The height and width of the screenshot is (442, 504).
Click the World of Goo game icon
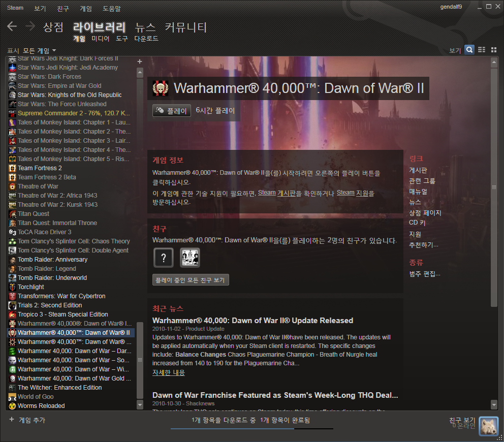coord(12,397)
